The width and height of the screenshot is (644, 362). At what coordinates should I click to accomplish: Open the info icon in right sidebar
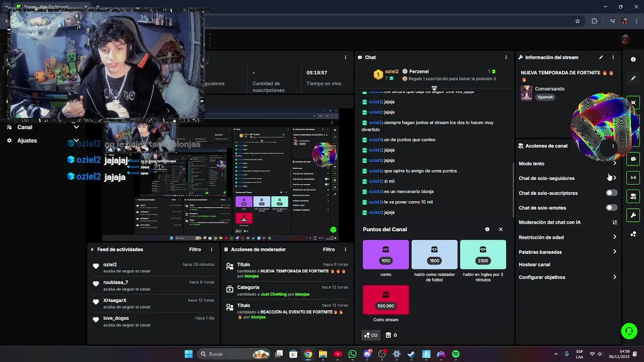(x=633, y=59)
